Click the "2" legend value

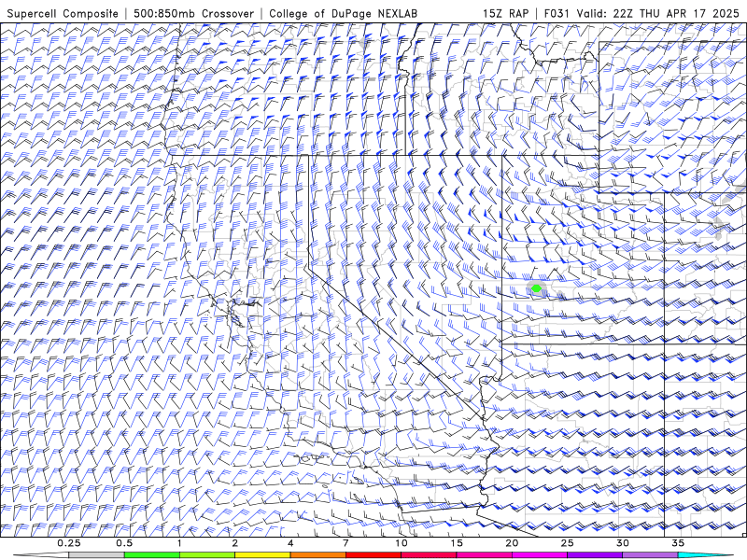coord(235,543)
